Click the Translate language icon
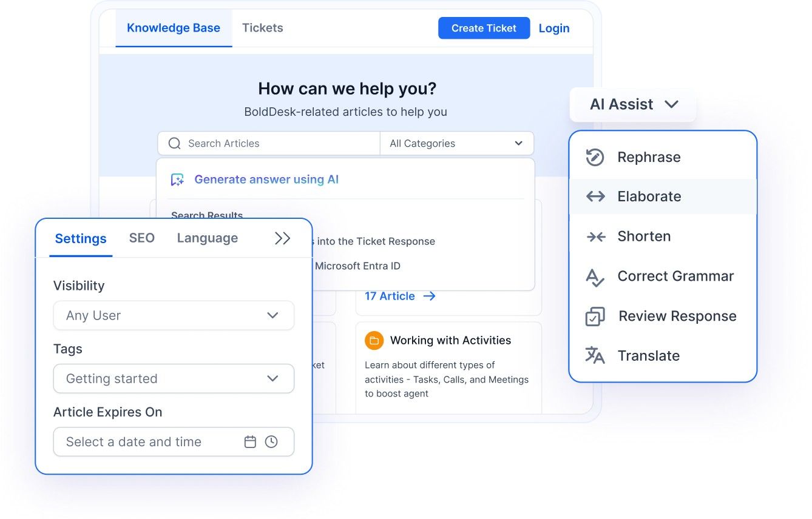Image resolution: width=812 pixels, height=519 pixels. [x=595, y=355]
